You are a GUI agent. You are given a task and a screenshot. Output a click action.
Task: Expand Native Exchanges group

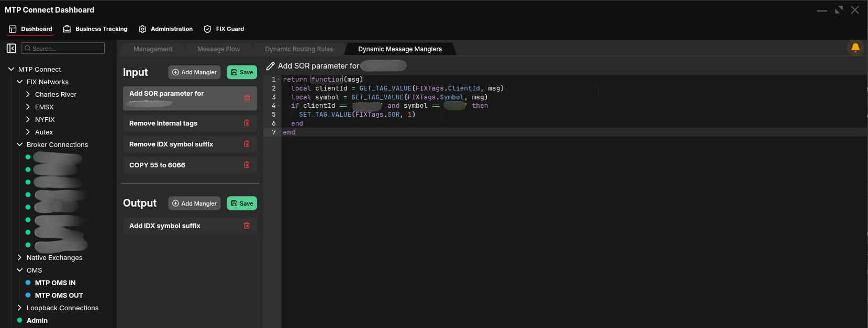click(x=19, y=258)
